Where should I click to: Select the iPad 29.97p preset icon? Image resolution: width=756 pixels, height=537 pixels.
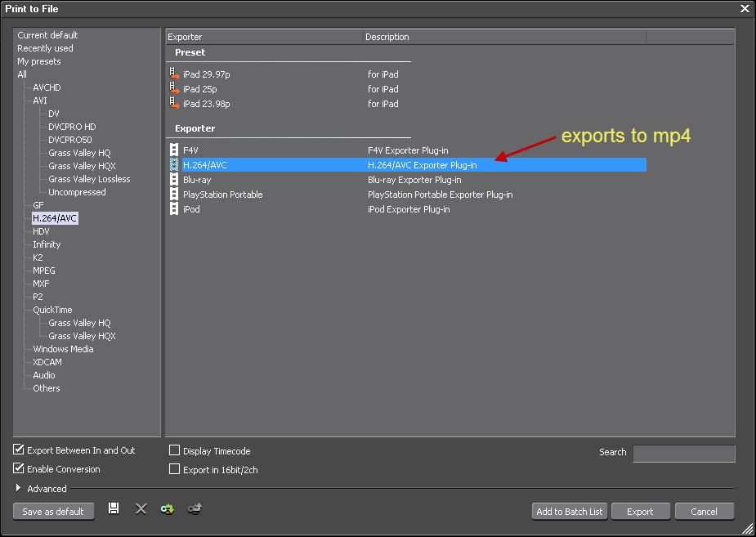(173, 74)
